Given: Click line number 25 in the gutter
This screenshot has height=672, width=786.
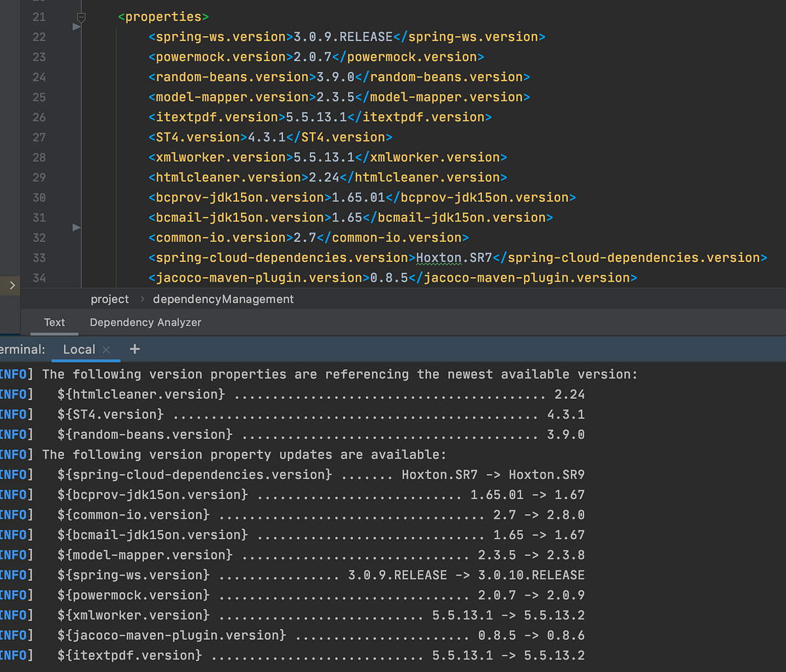Looking at the screenshot, I should 39,97.
